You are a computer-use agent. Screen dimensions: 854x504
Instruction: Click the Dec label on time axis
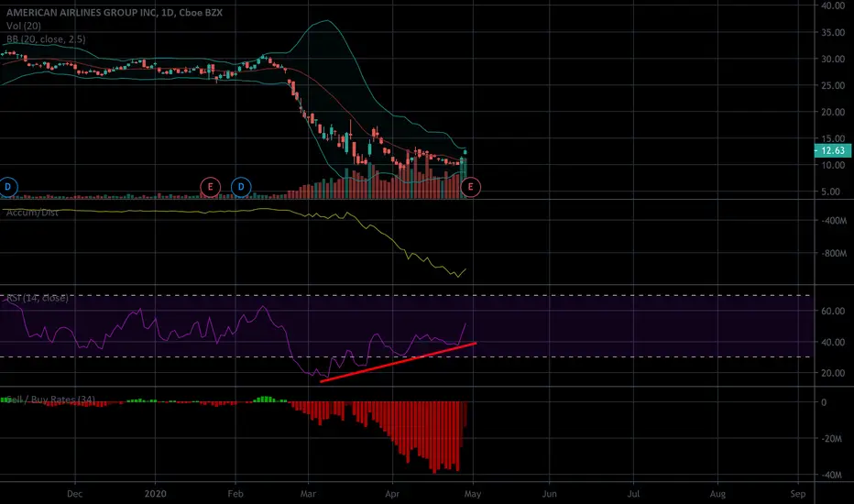tap(74, 494)
